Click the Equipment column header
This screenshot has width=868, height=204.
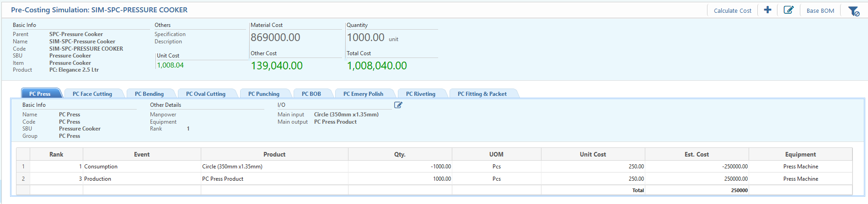[x=800, y=154]
